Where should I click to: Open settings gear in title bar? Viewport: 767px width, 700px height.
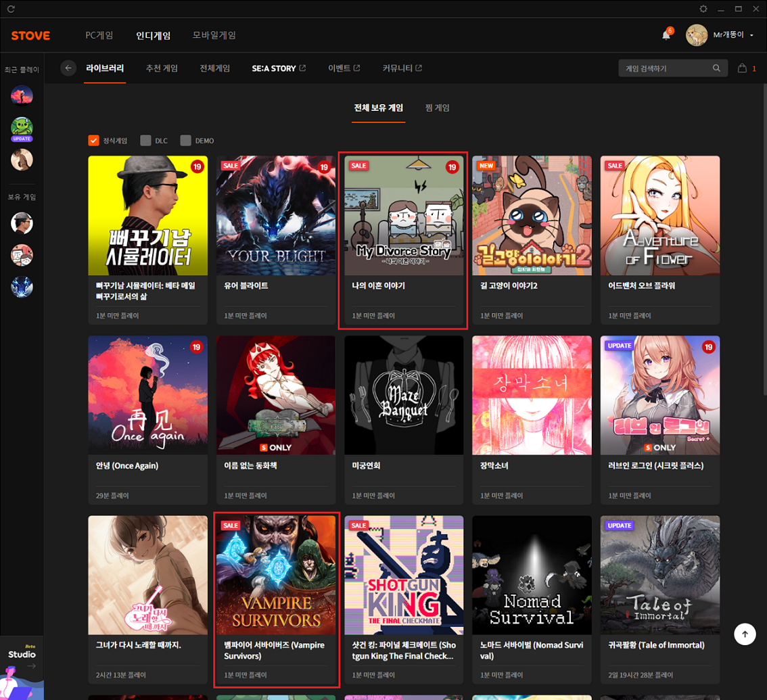coord(703,9)
